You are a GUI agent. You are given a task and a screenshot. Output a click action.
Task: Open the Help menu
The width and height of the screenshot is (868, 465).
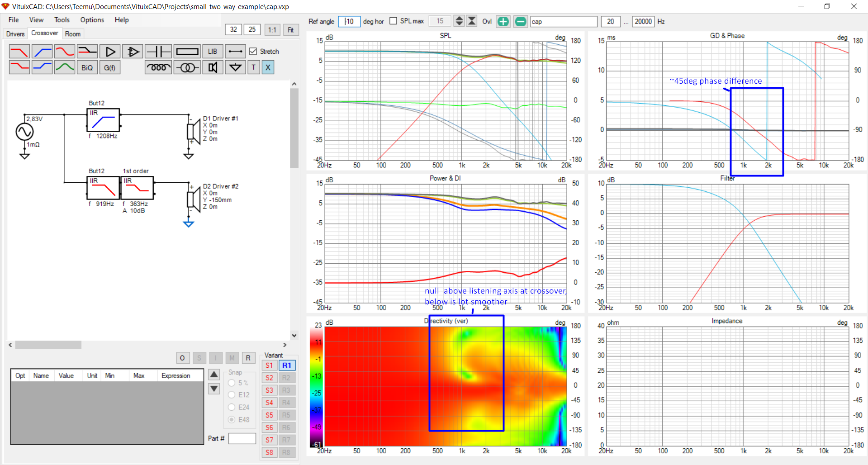click(122, 20)
